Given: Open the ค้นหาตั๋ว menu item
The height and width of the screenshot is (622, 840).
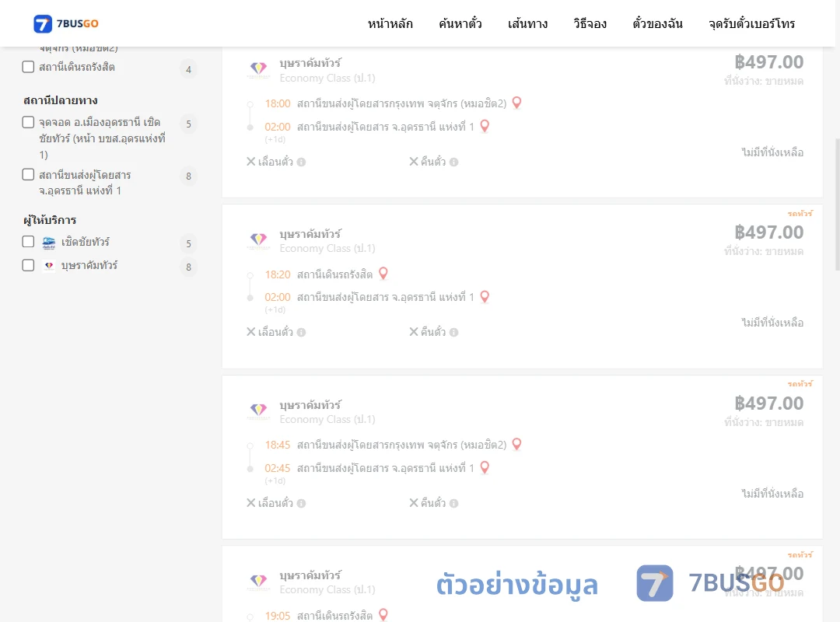Looking at the screenshot, I should [460, 23].
